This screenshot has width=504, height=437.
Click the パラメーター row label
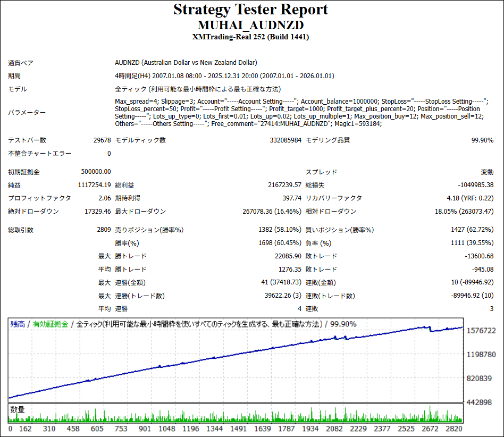(x=27, y=112)
